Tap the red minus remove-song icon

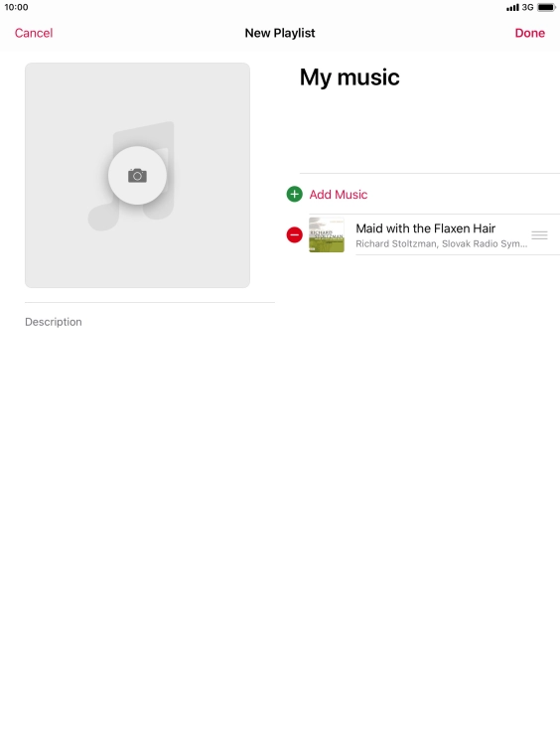pos(294,234)
